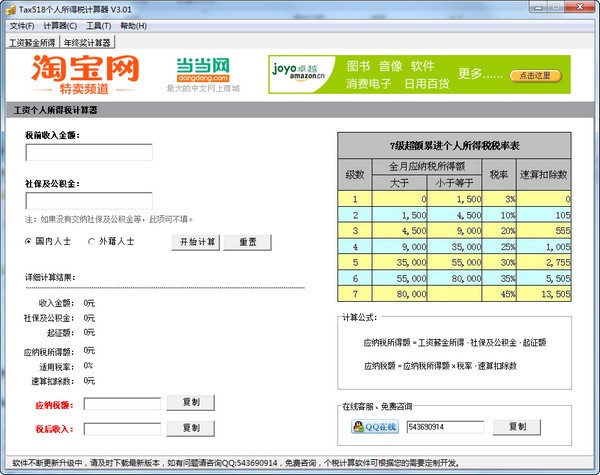Click the 7级超额累进个人所得税税率表 header
The height and width of the screenshot is (475, 600).
[x=455, y=145]
